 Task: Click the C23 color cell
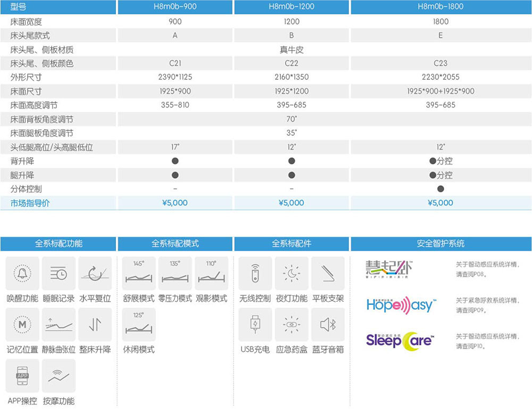(x=440, y=63)
